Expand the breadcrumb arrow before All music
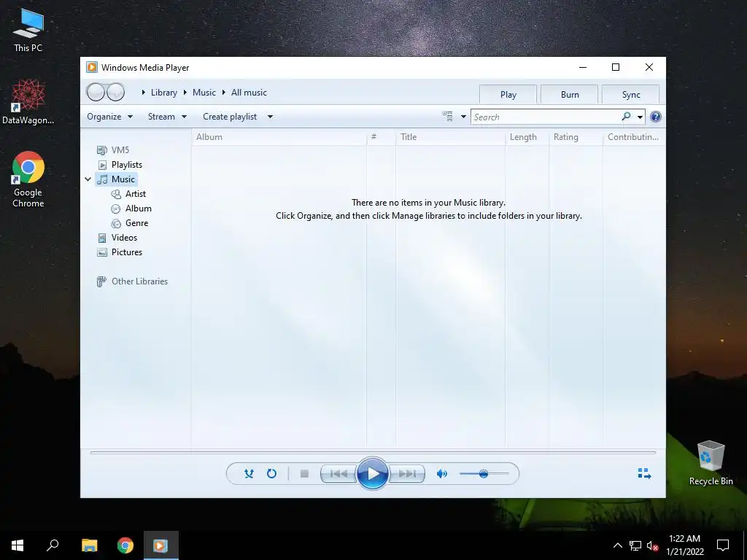 (x=223, y=93)
